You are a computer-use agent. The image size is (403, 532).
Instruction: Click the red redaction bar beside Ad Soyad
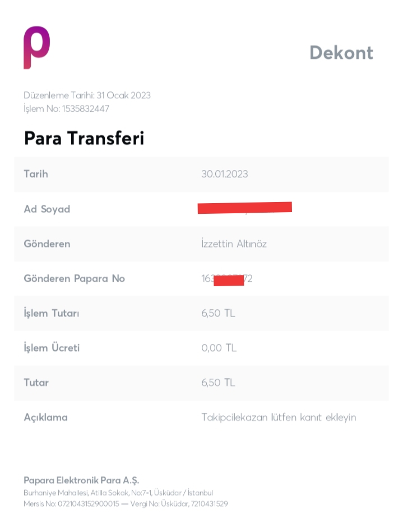[x=245, y=208]
